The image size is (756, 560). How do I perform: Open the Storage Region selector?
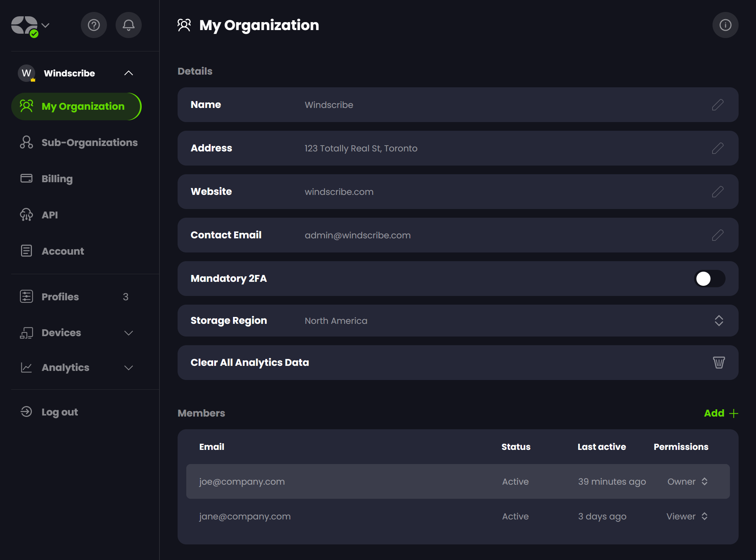[718, 321]
